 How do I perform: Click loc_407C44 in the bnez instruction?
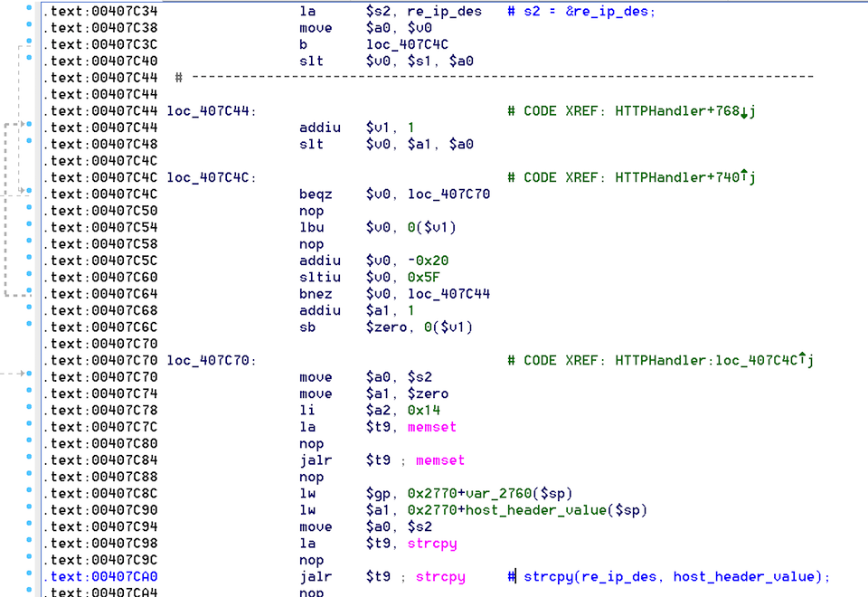449,293
